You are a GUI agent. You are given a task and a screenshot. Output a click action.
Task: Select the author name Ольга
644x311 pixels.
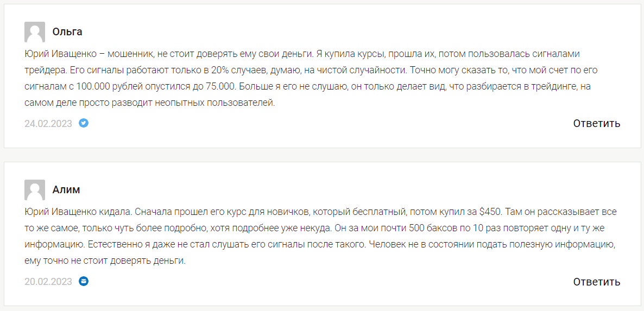(67, 31)
